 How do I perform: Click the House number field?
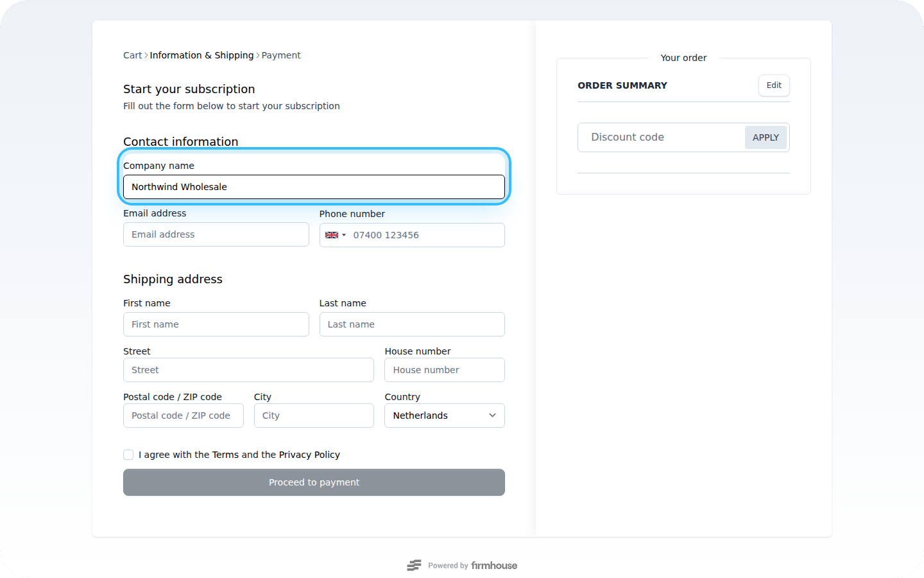point(445,370)
